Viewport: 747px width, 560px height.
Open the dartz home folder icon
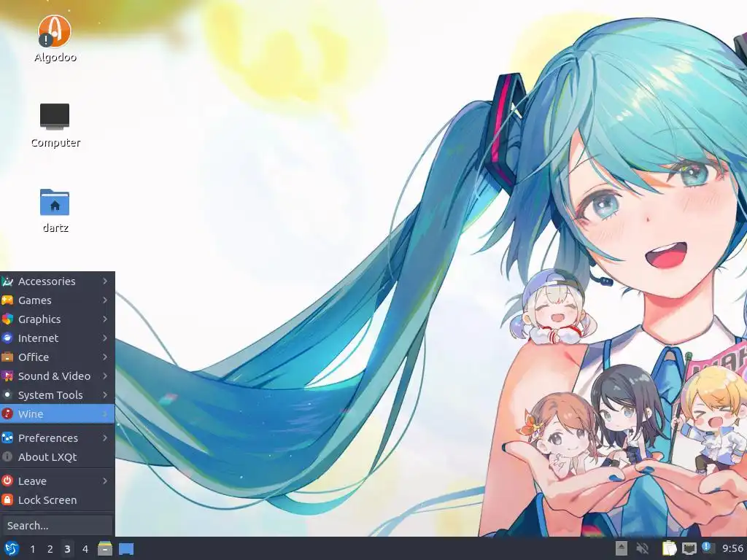55,211
